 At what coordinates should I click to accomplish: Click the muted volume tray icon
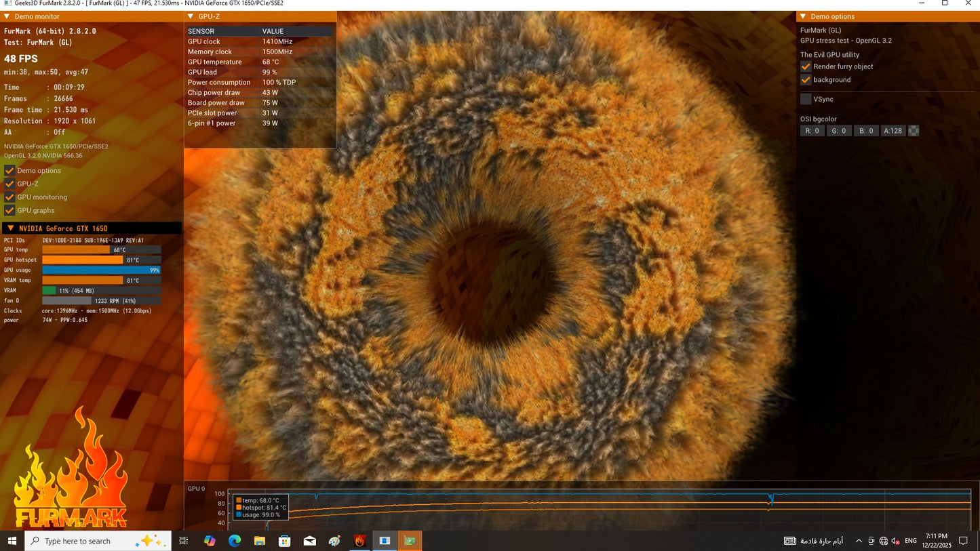pyautogui.click(x=895, y=541)
